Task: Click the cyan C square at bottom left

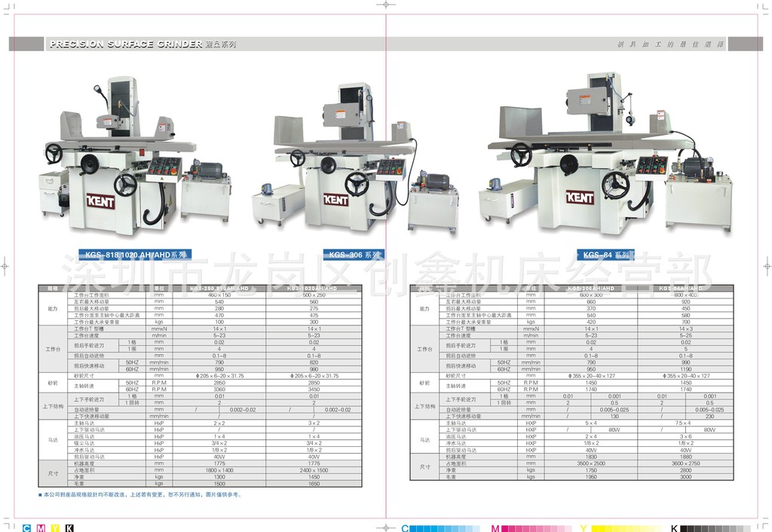Action: coord(27,527)
